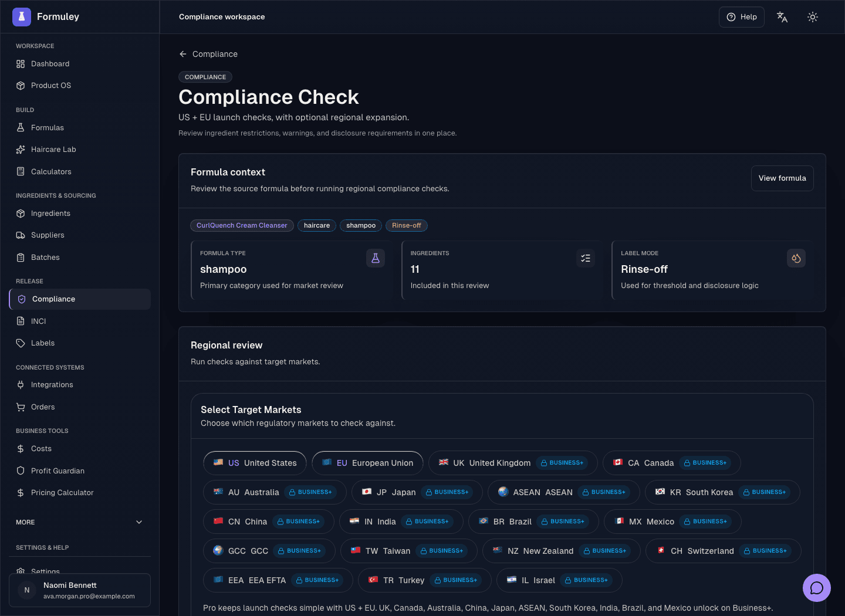845x616 pixels.
Task: Click the Rinse-off tag chip
Action: 407,225
